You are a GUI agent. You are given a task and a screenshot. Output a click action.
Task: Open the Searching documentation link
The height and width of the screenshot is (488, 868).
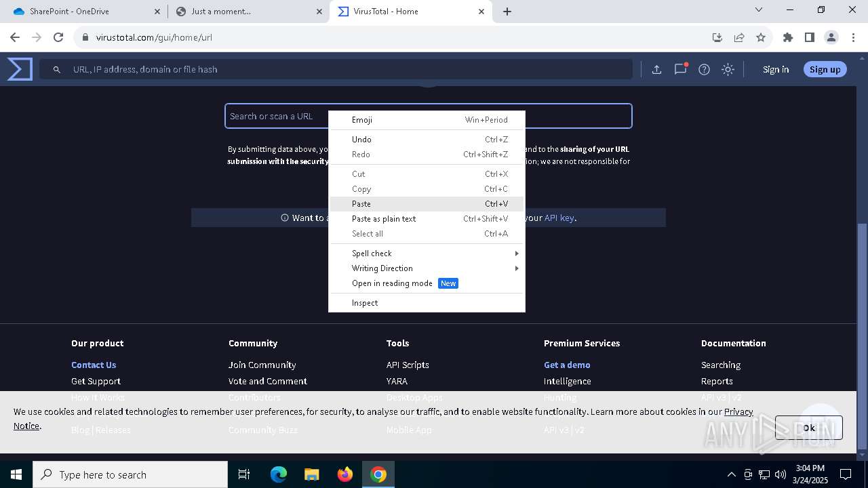click(720, 365)
